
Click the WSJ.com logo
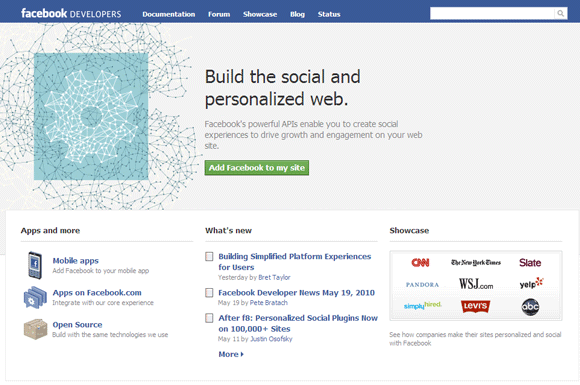point(476,284)
